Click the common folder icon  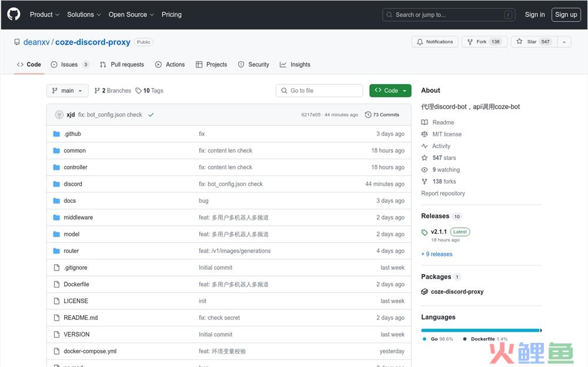click(56, 151)
